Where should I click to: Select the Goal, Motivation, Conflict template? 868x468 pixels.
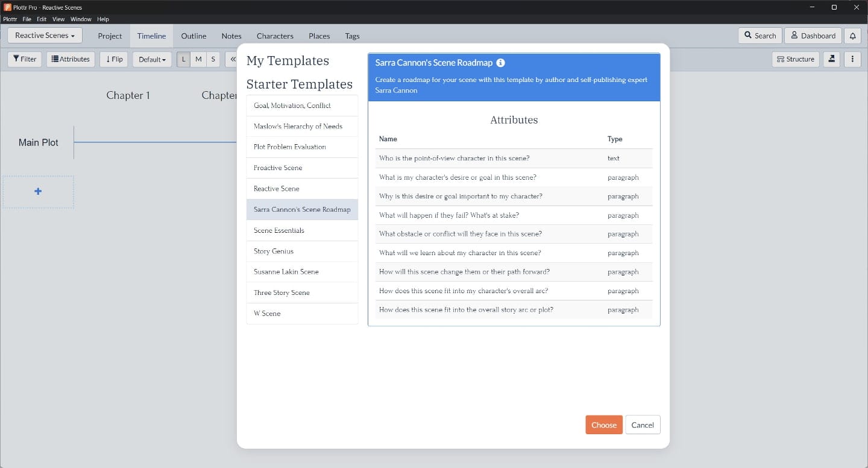302,106
